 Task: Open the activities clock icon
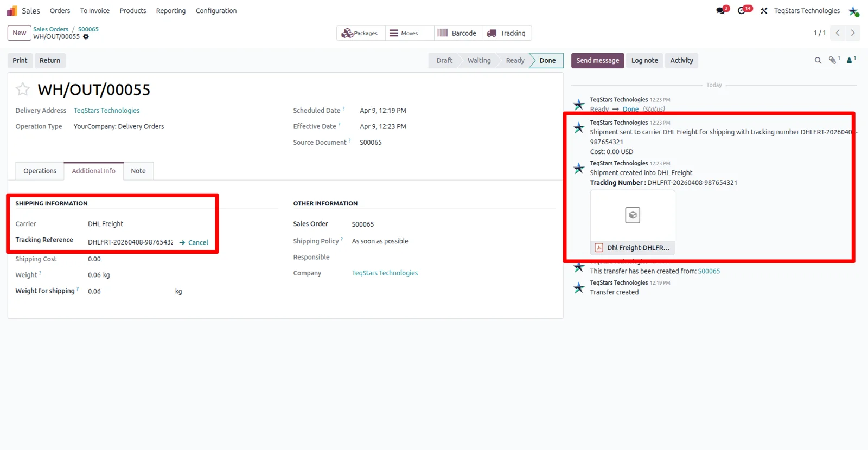click(742, 11)
